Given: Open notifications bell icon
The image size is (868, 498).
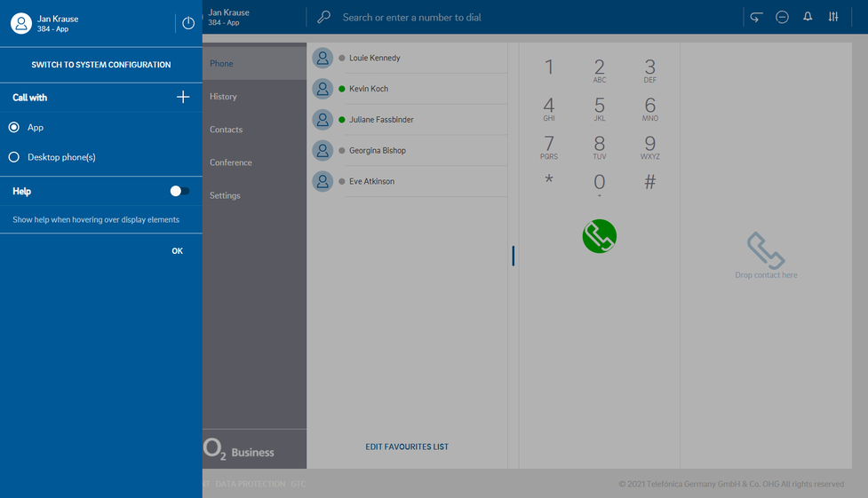Looking at the screenshot, I should click(808, 17).
